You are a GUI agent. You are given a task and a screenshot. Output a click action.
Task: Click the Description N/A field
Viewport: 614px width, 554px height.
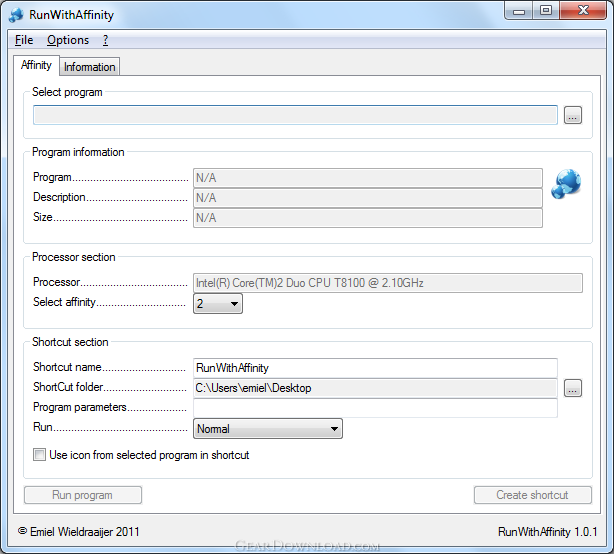tap(368, 198)
